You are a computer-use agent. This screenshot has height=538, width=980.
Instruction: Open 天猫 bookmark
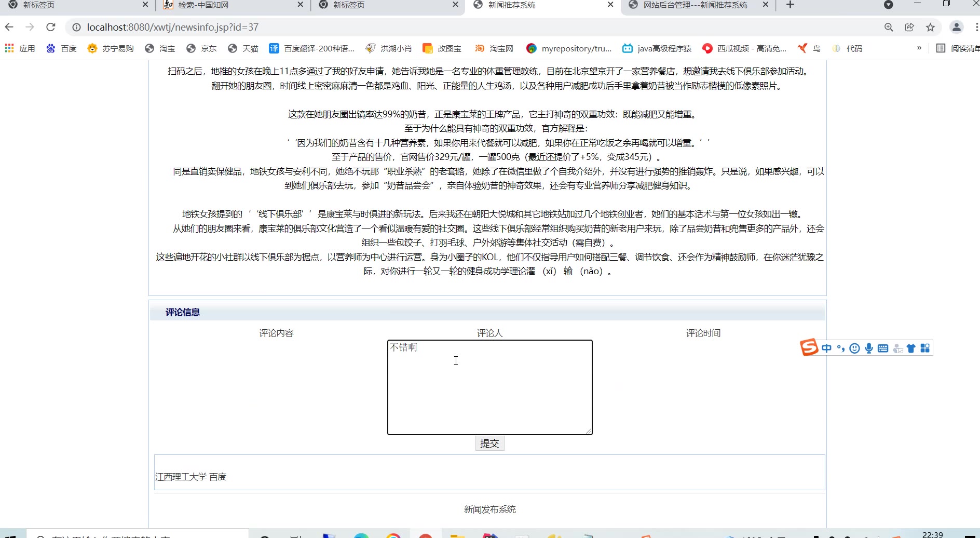coord(243,48)
